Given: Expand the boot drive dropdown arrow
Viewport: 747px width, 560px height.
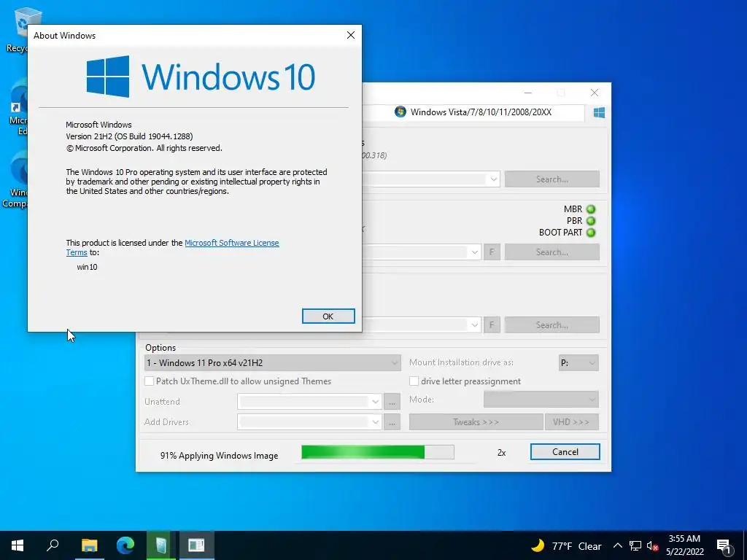Looking at the screenshot, I should [474, 252].
